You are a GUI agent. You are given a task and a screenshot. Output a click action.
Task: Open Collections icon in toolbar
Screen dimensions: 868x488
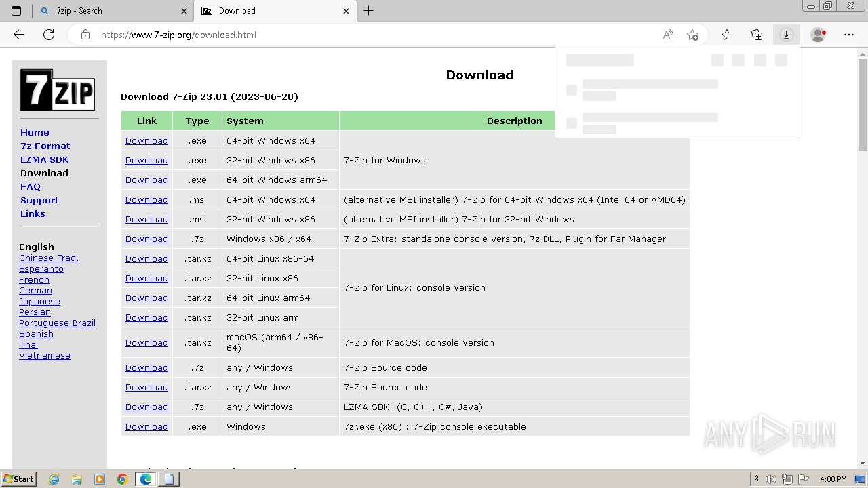coord(757,35)
